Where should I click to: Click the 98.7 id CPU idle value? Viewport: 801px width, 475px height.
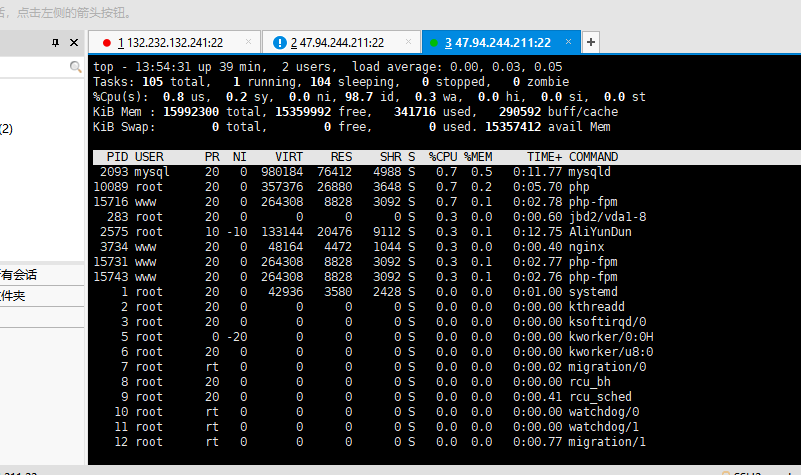(373, 97)
